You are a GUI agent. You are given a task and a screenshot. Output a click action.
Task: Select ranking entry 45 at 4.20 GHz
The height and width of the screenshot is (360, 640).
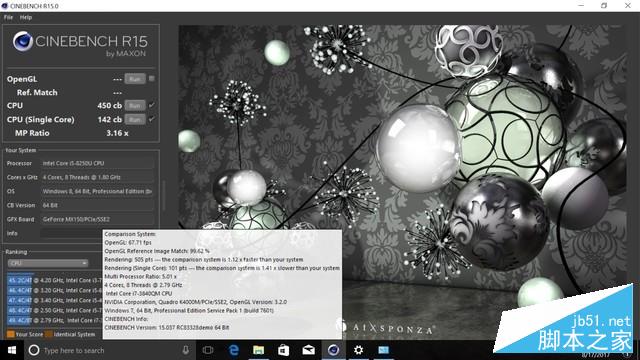pyautogui.click(x=55, y=280)
